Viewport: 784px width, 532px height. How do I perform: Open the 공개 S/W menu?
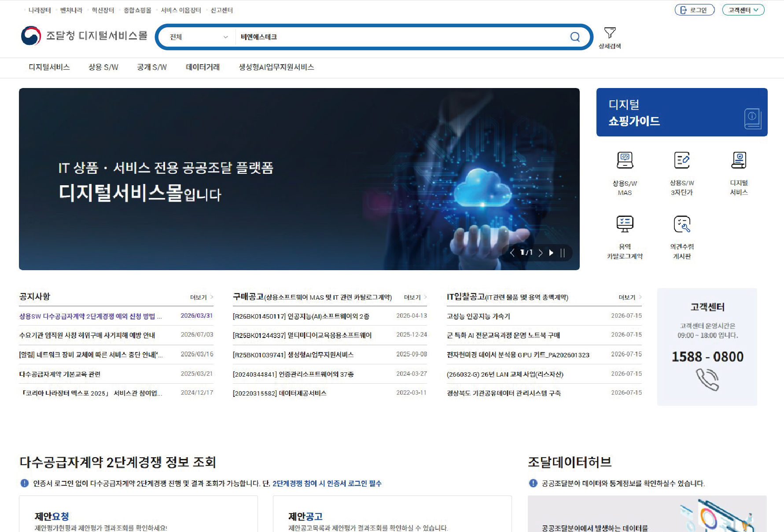click(x=152, y=67)
